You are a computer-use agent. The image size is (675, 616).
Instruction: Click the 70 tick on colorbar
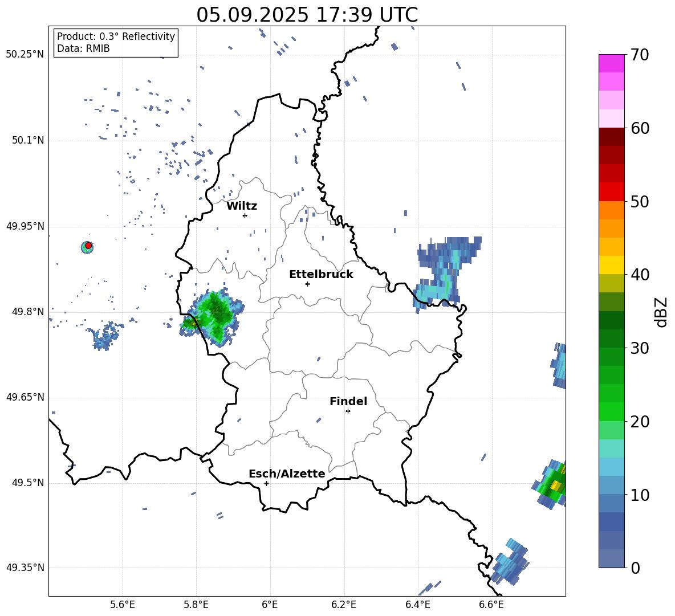click(x=640, y=55)
